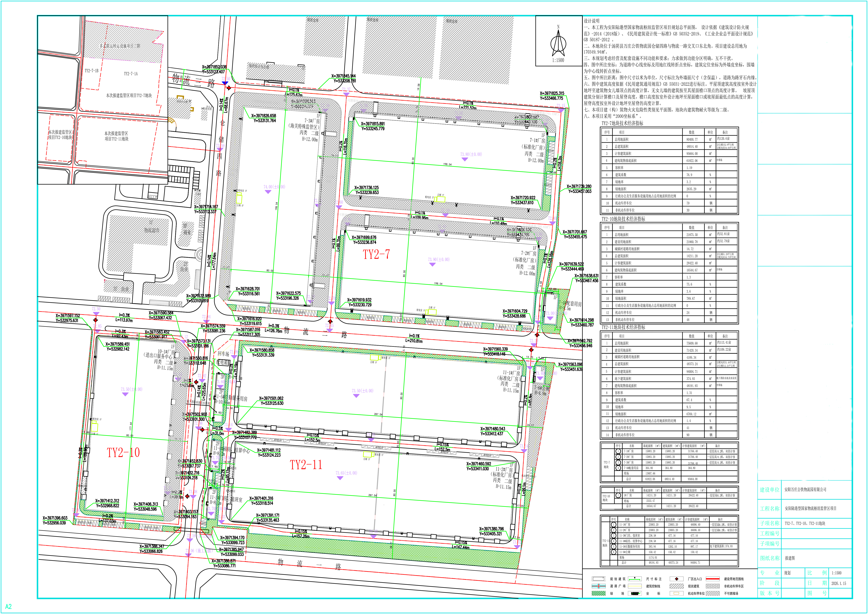Click the red TY2-11 plot label

(x=306, y=465)
